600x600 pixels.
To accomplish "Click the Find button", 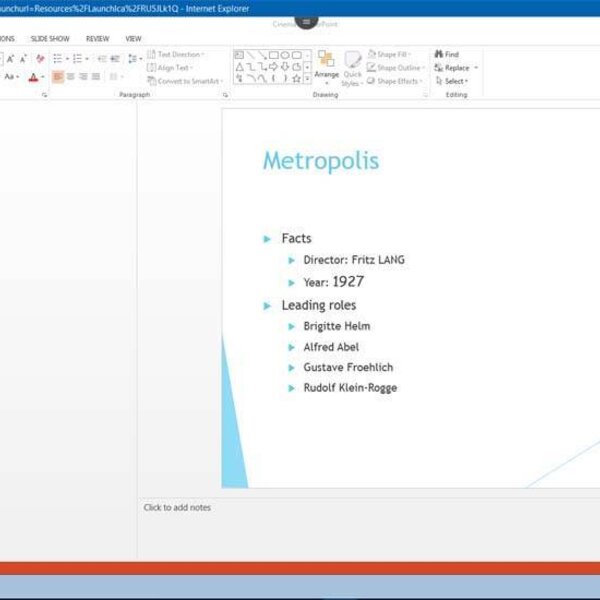I will click(447, 54).
